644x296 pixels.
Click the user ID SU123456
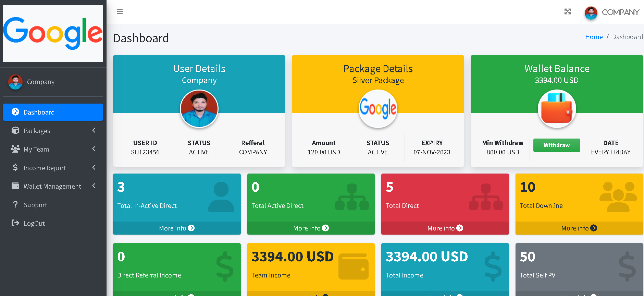tap(145, 152)
